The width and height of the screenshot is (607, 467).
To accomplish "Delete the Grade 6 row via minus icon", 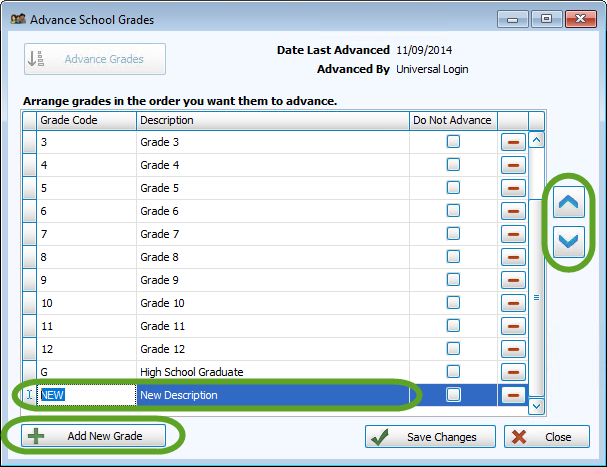I will click(x=513, y=211).
